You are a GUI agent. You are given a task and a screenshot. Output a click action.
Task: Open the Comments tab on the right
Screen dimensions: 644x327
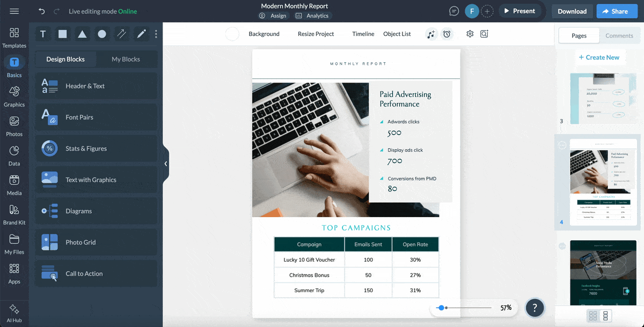tap(619, 35)
